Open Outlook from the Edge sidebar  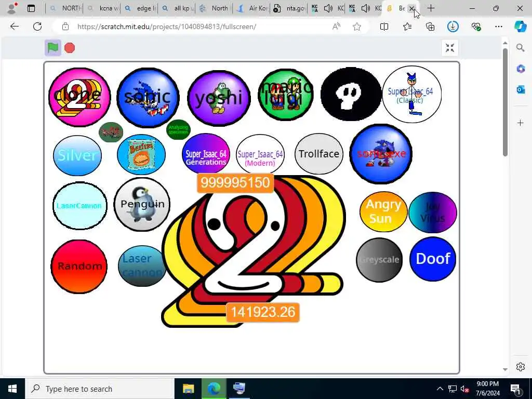point(521,89)
